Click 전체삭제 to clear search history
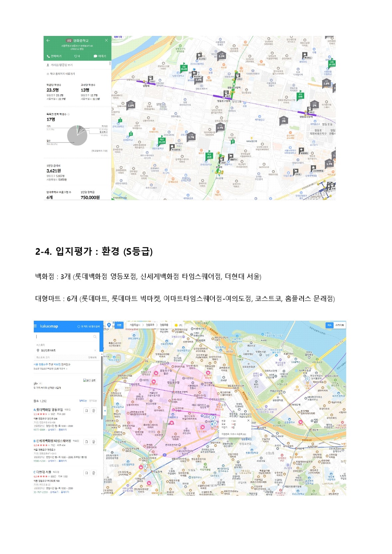The image size is (392, 554). click(x=92, y=357)
